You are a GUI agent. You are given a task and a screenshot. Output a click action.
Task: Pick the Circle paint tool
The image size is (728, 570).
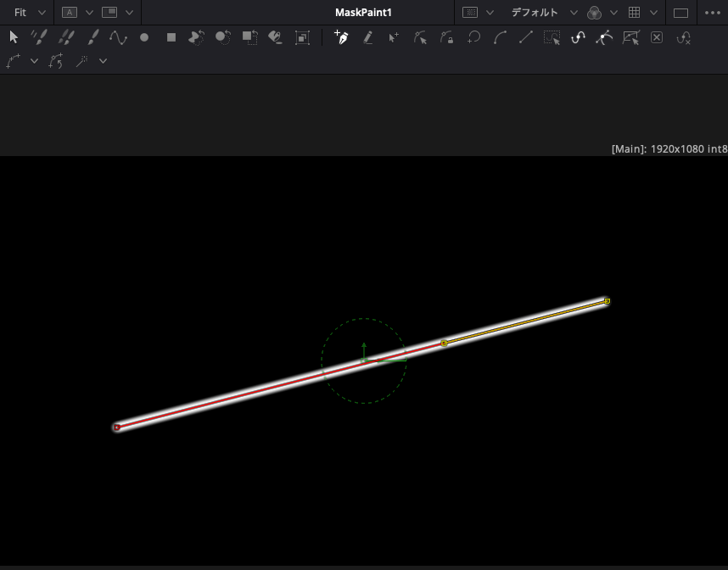coord(144,37)
